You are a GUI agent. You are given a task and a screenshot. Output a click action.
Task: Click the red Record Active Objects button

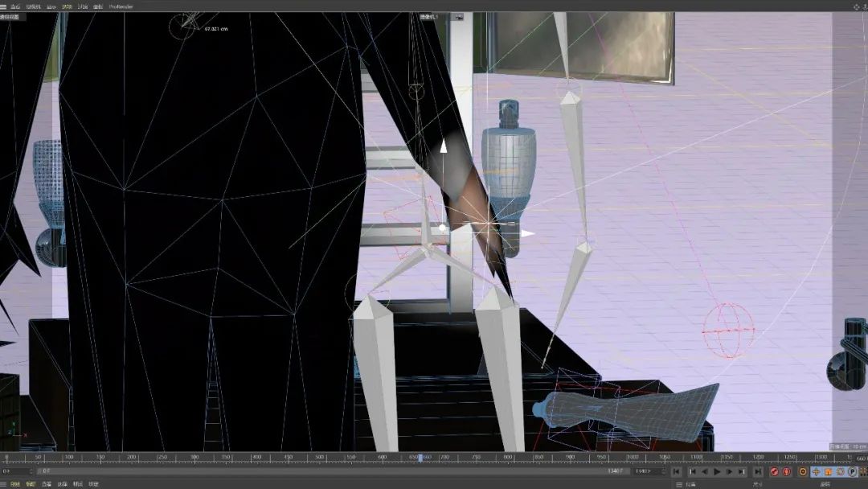[775, 472]
